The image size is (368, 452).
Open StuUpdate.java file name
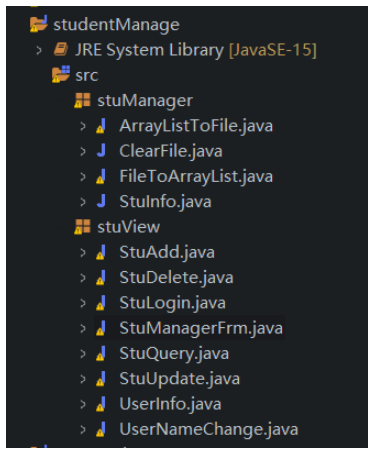(179, 379)
